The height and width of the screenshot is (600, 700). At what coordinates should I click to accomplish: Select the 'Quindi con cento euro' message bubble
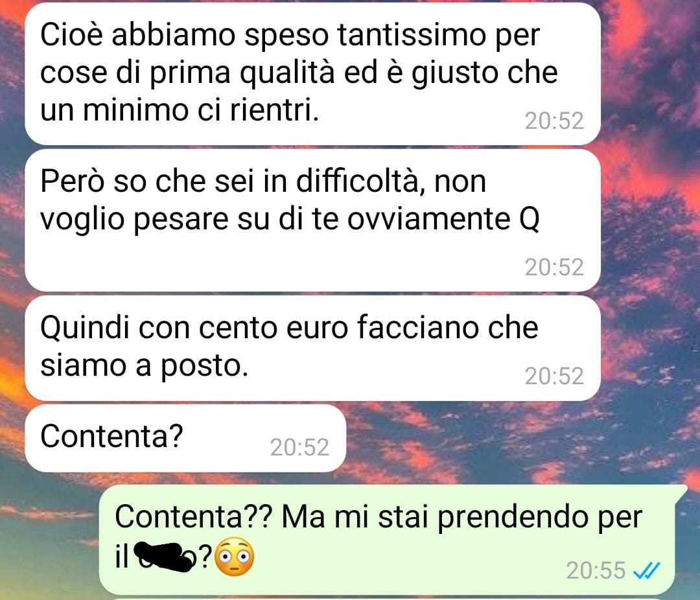pyautogui.click(x=312, y=348)
